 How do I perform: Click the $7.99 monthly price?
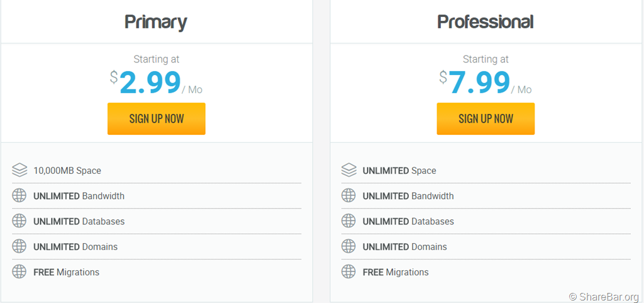[x=479, y=83]
